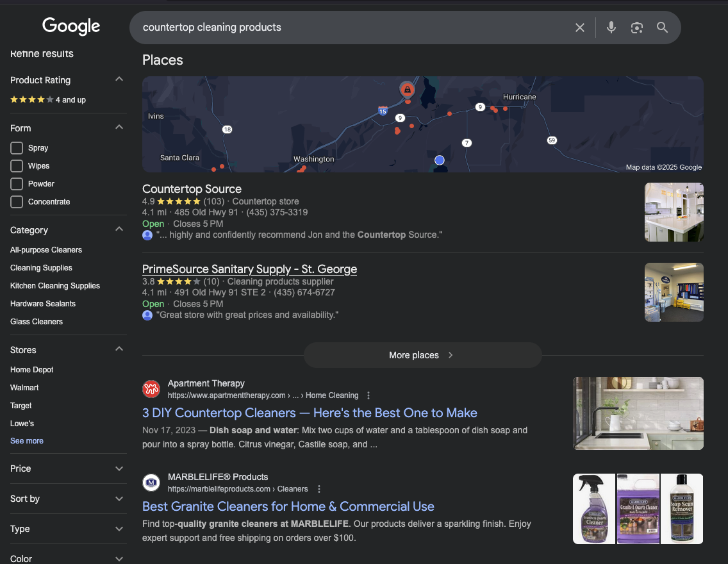Click Santa Clara label on the map
The image size is (728, 564).
tap(179, 158)
